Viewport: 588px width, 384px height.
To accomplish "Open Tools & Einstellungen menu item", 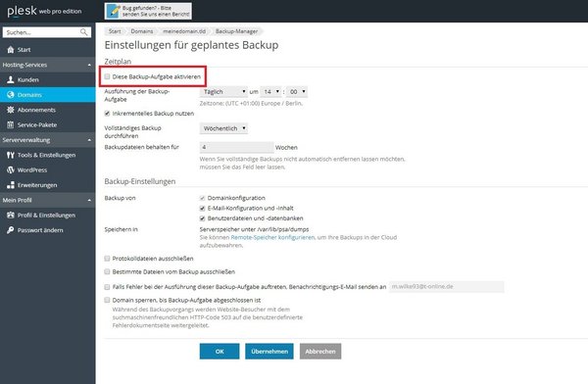I will click(48, 155).
